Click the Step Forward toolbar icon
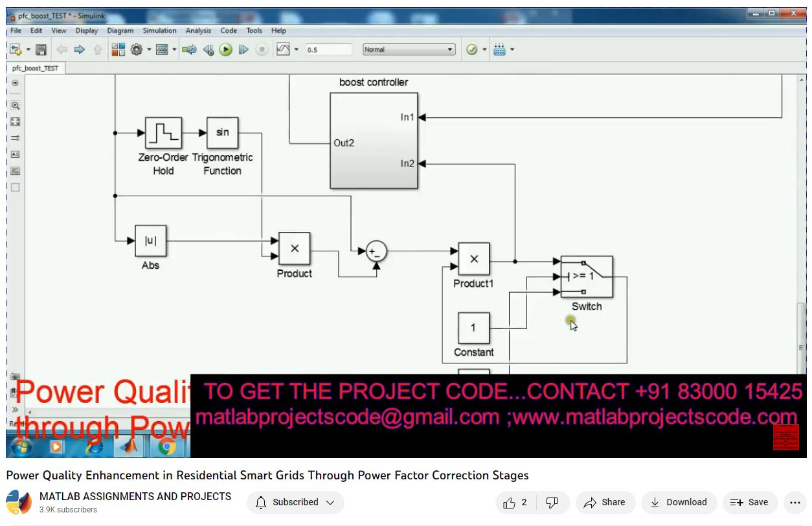This screenshot has width=812, height=526. coord(243,50)
